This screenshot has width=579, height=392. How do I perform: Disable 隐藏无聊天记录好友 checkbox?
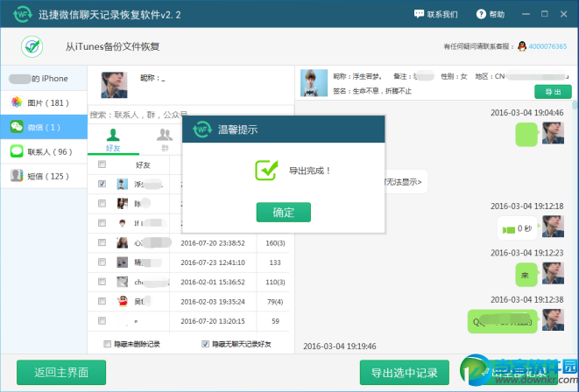point(205,344)
